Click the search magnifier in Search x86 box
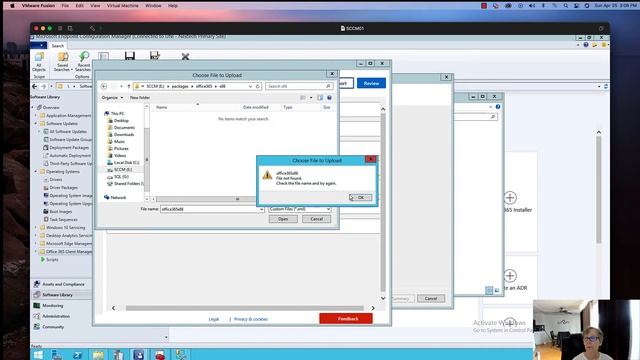640x360 pixels. (x=328, y=86)
